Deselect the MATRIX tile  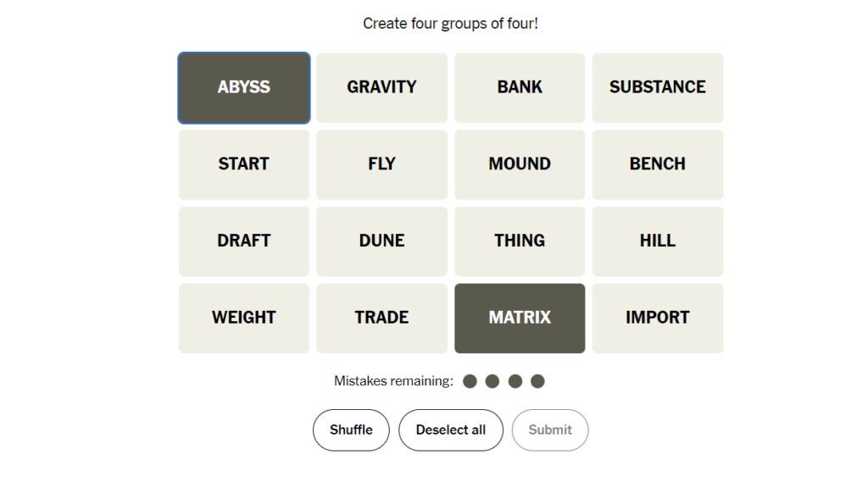tap(520, 319)
